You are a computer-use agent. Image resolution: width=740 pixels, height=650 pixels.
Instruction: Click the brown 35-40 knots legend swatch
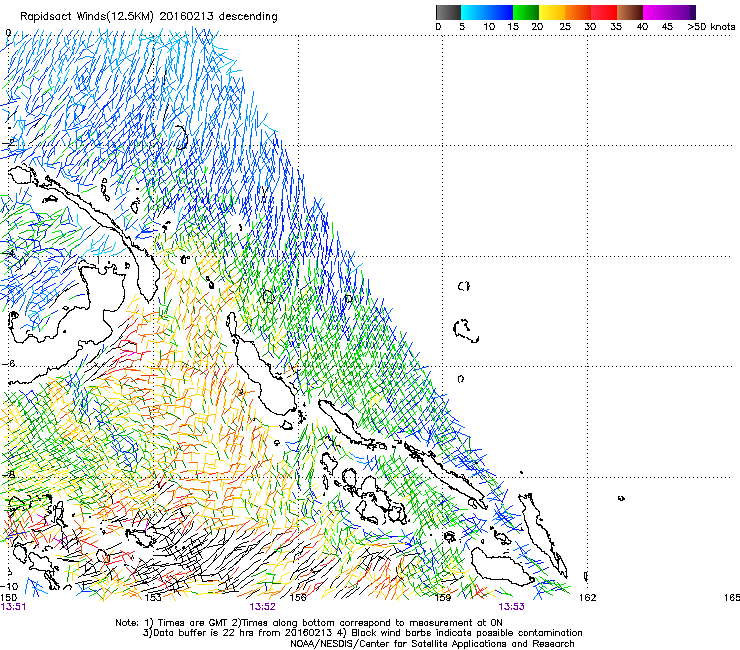coord(630,12)
